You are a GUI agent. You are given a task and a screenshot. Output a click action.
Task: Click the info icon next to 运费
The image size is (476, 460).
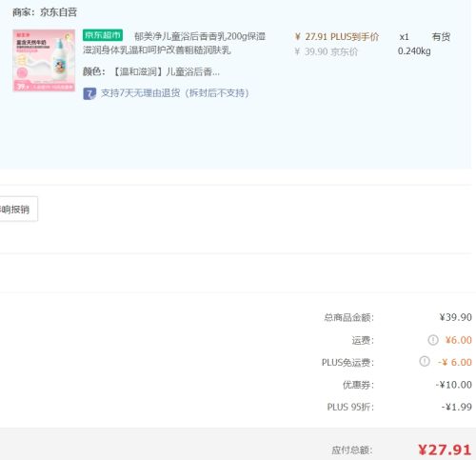[433, 340]
